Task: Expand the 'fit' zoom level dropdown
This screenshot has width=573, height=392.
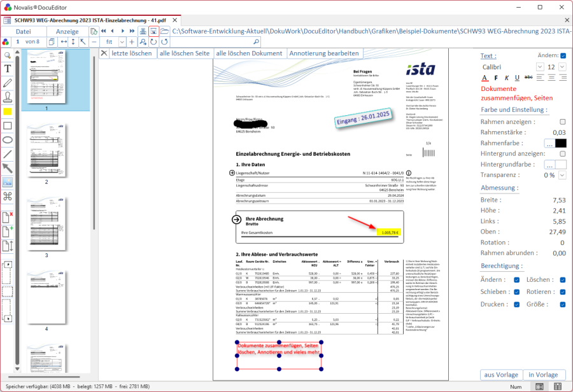Action: (x=123, y=41)
